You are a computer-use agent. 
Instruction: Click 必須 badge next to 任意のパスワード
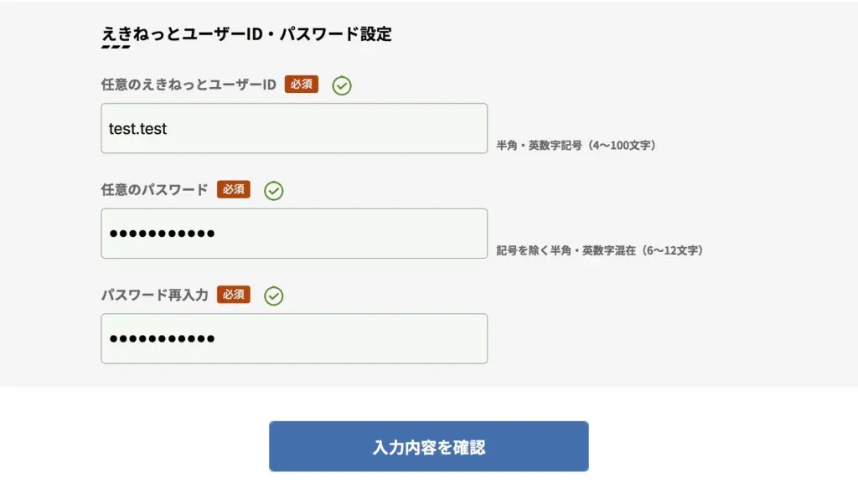234,189
